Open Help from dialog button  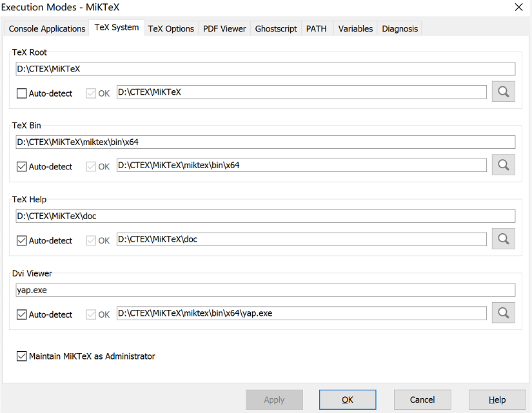497,399
